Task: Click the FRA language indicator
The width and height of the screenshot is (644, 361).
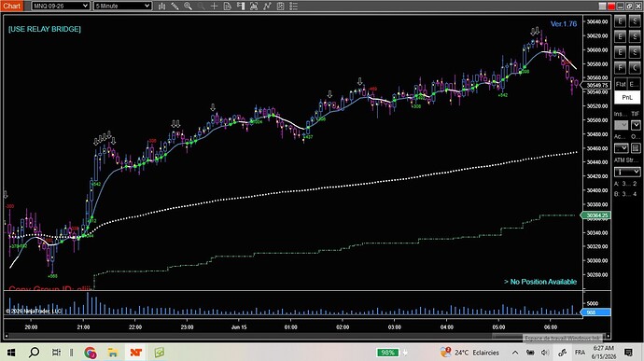Action: pyautogui.click(x=580, y=353)
